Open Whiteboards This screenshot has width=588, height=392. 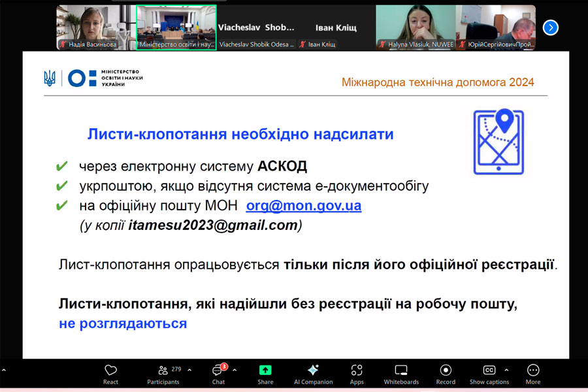coord(401,374)
